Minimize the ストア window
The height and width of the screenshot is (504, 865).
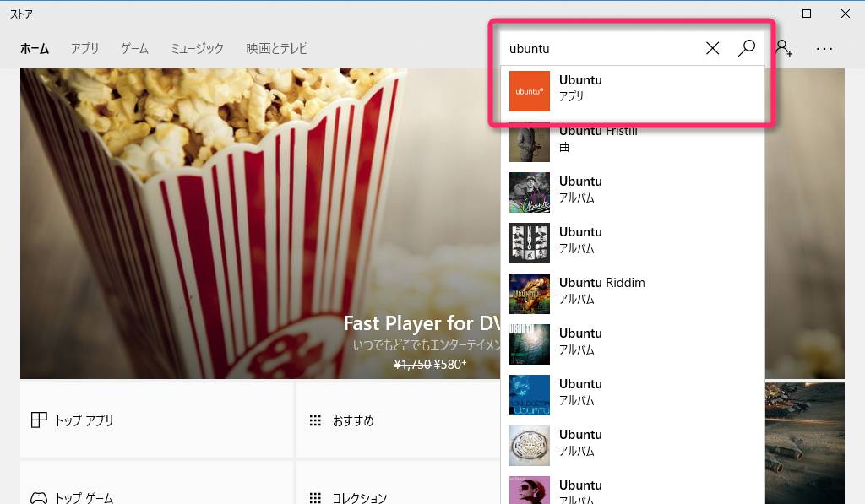tap(768, 14)
